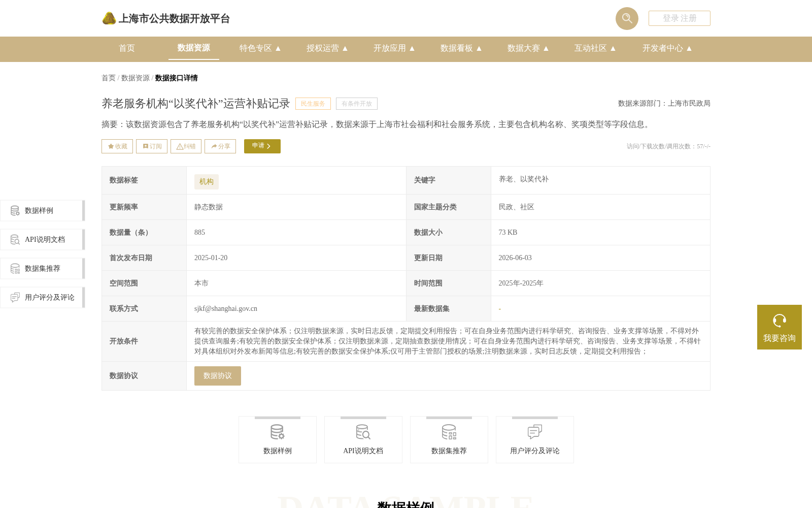Screen dimensions: 812x508
Task: Expand 开放应用 menu
Action: (394, 48)
